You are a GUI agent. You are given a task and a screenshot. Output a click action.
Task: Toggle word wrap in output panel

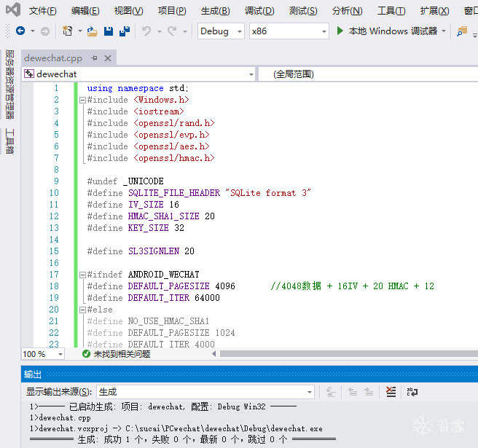pyautogui.click(x=412, y=392)
